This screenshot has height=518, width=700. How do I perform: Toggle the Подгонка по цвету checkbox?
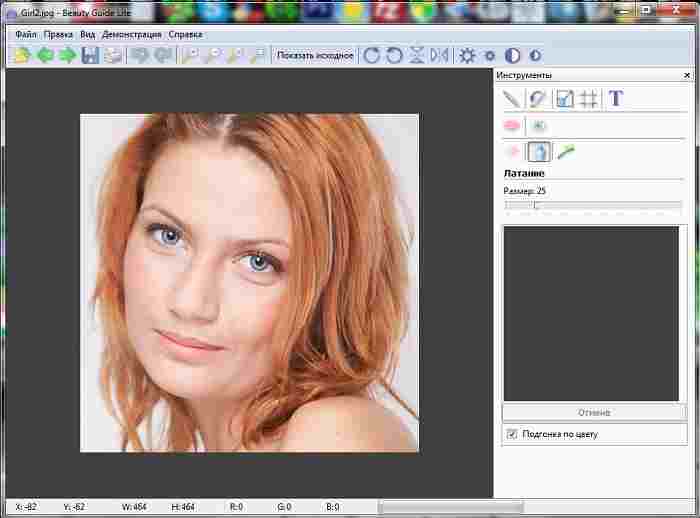(512, 434)
